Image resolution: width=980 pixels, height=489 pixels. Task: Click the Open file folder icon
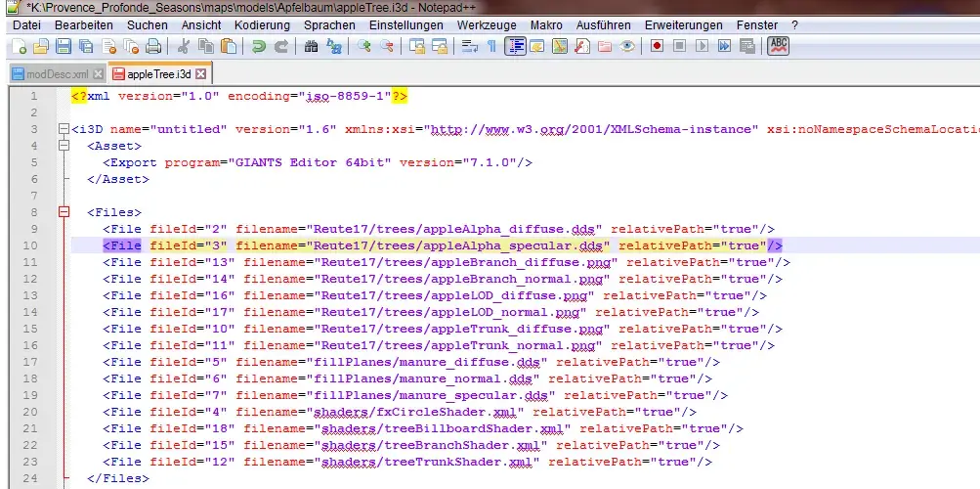(x=40, y=46)
